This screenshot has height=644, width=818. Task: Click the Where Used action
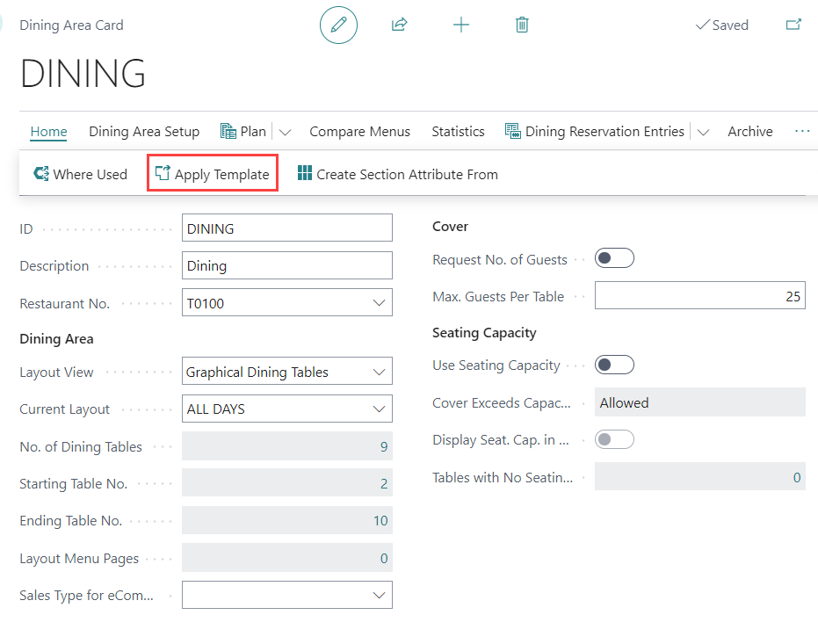click(80, 174)
